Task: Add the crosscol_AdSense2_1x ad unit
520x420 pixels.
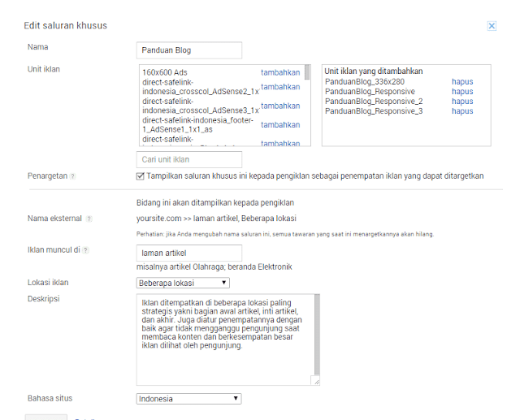Action: click(x=280, y=87)
